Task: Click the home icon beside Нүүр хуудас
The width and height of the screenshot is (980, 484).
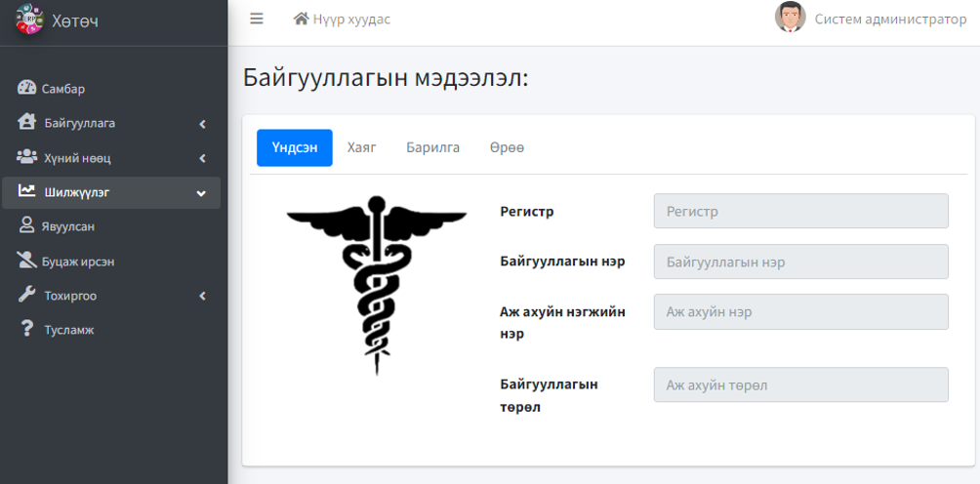Action: [301, 19]
